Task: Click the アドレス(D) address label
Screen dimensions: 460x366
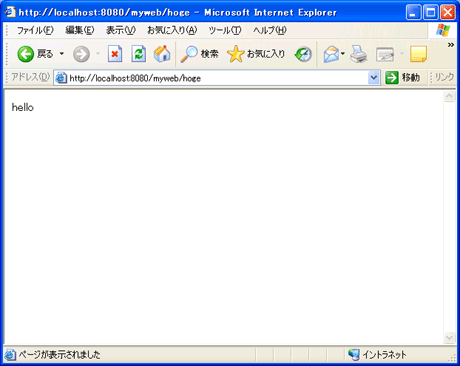Action: coord(30,77)
